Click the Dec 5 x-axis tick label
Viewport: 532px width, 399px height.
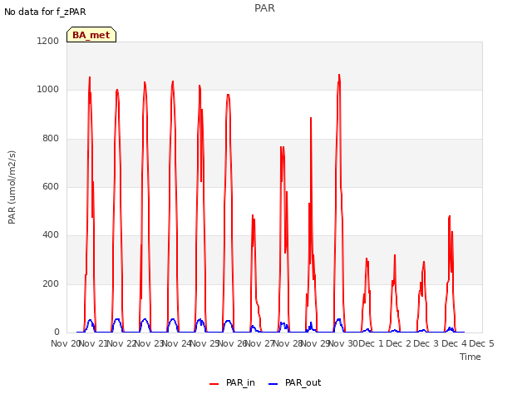pos(481,343)
